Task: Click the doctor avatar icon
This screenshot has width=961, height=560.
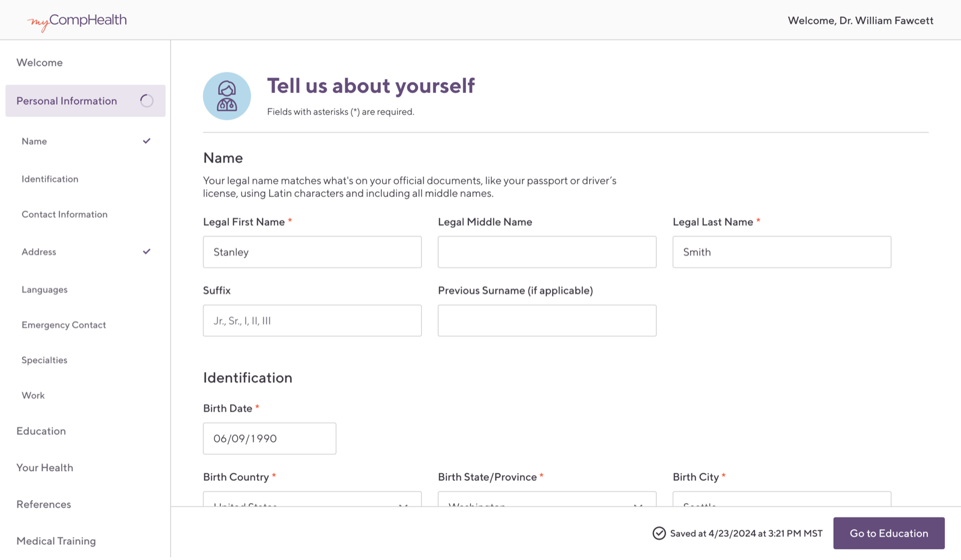Action: coord(226,96)
